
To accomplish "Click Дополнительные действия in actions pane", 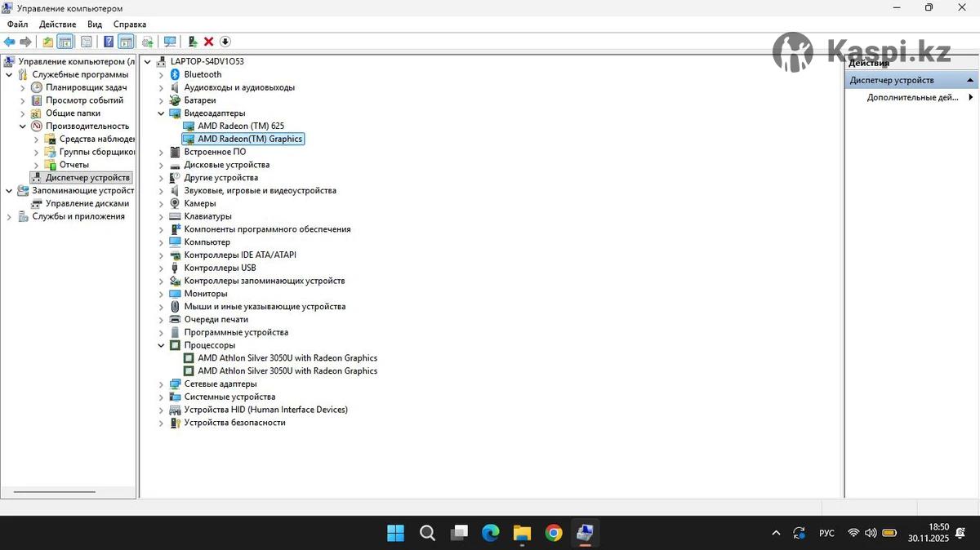I will click(x=912, y=97).
